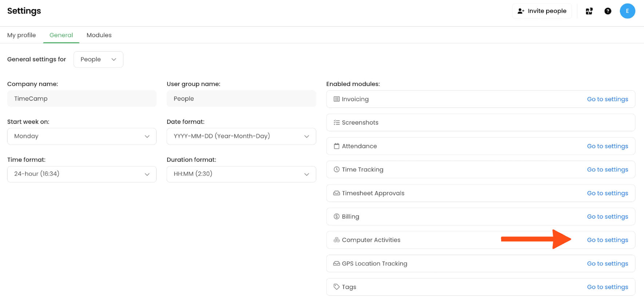The image size is (644, 300).
Task: Open the Start week on dropdown
Action: [82, 136]
